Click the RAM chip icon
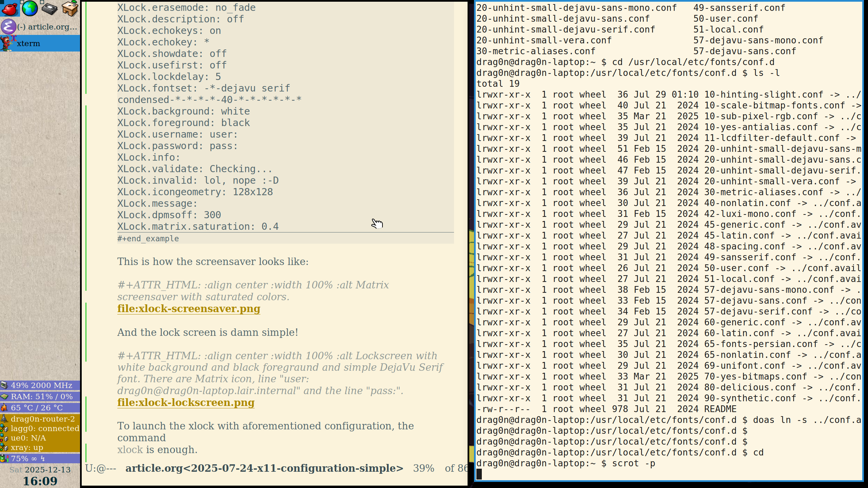Image resolution: width=868 pixels, height=488 pixels. click(4, 396)
